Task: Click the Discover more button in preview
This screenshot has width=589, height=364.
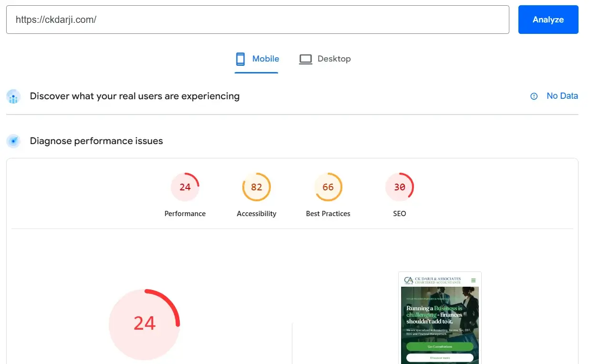Action: coord(440,358)
